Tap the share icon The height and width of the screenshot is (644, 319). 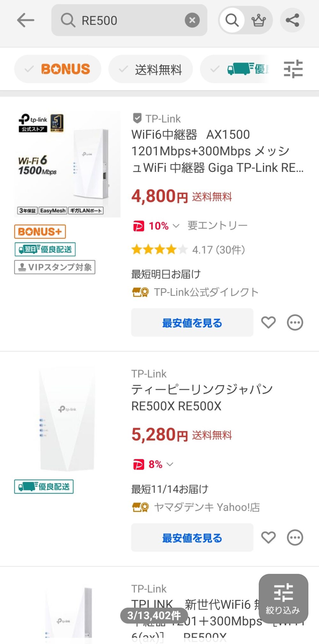[x=292, y=20]
